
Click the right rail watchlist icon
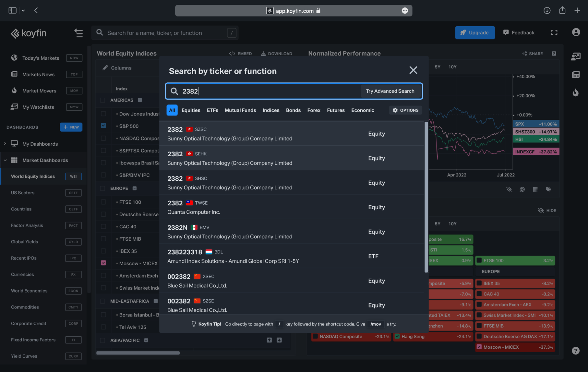click(576, 57)
